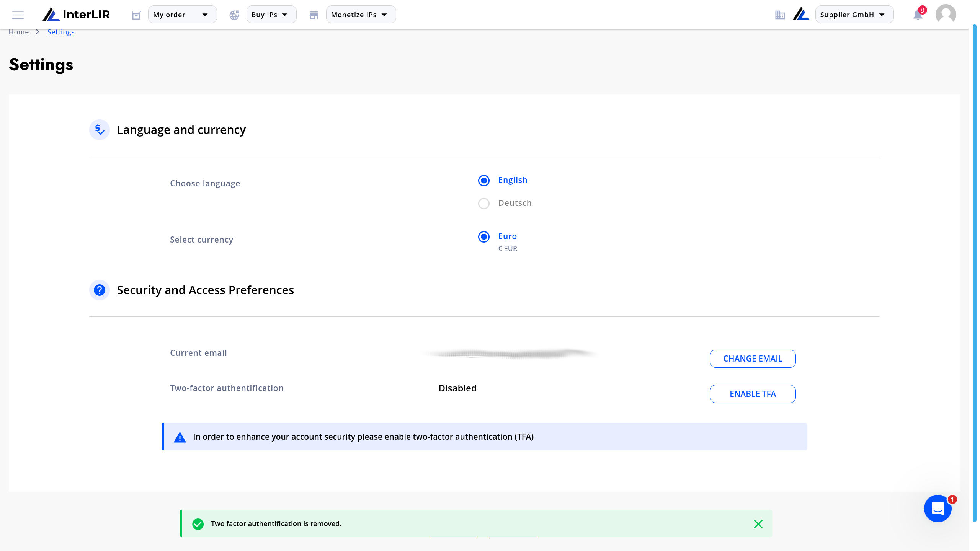Open the chat support bubble
Screen dimensions: 980x551
[x=938, y=509]
